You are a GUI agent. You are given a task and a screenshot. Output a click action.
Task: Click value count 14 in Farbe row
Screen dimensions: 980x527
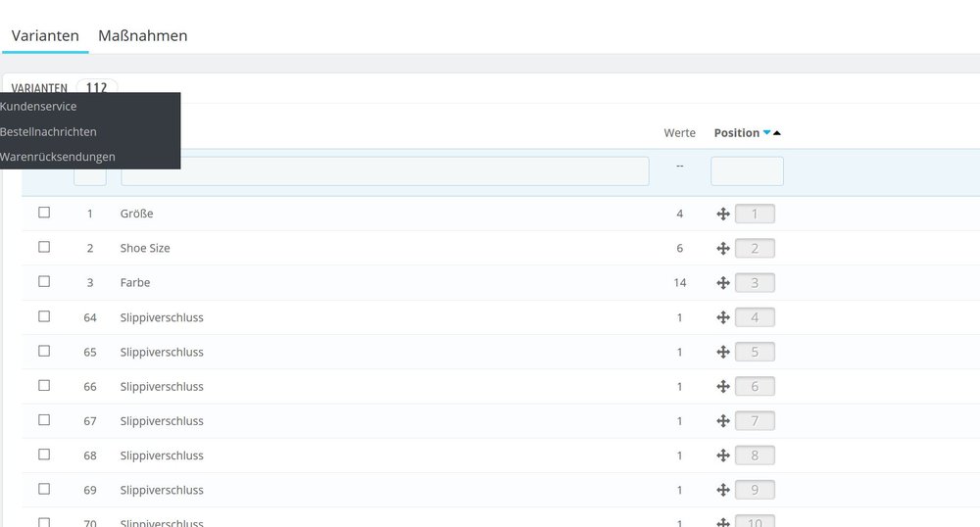pyautogui.click(x=679, y=283)
